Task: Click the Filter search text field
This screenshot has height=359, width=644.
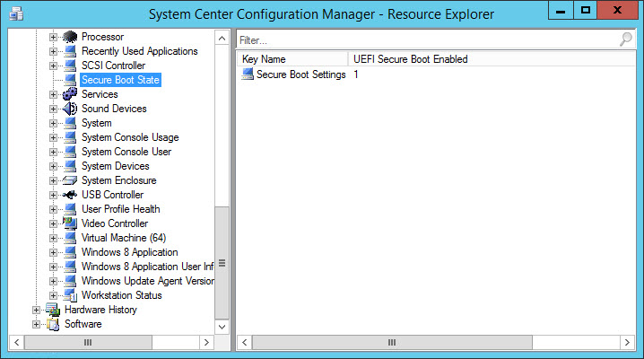Action: (426, 40)
